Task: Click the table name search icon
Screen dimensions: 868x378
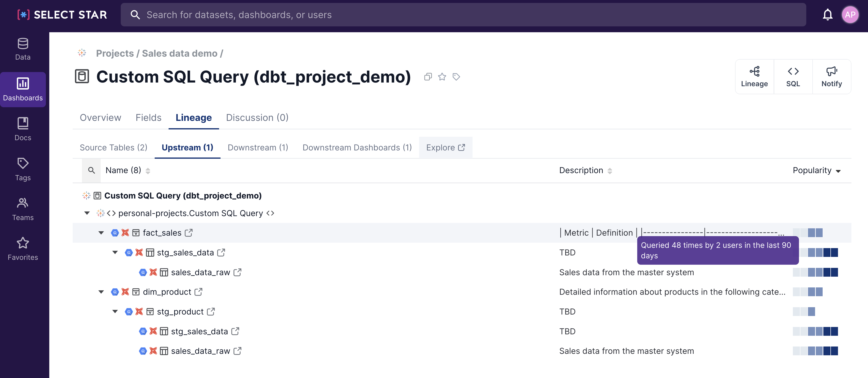Action: [91, 170]
